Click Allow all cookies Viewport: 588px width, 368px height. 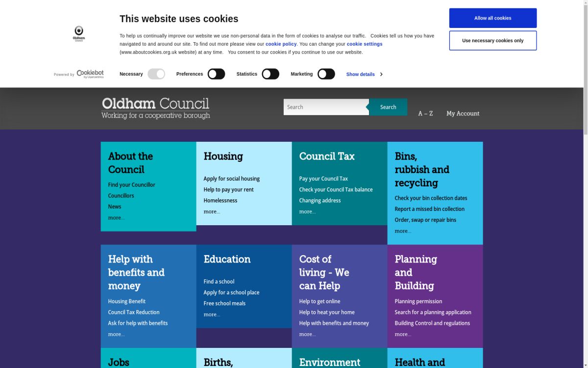(493, 18)
